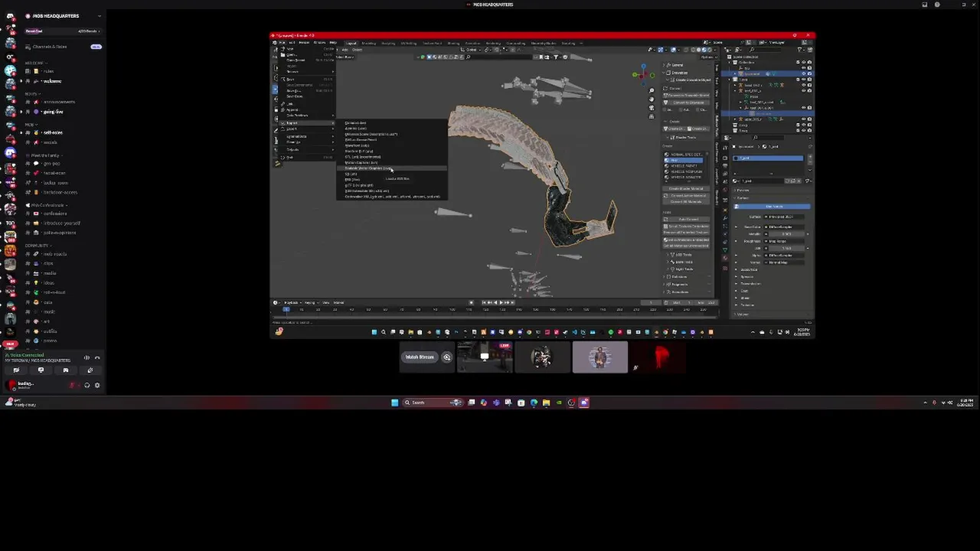980x551 pixels.
Task: Open the rules channel
Action: (x=48, y=71)
